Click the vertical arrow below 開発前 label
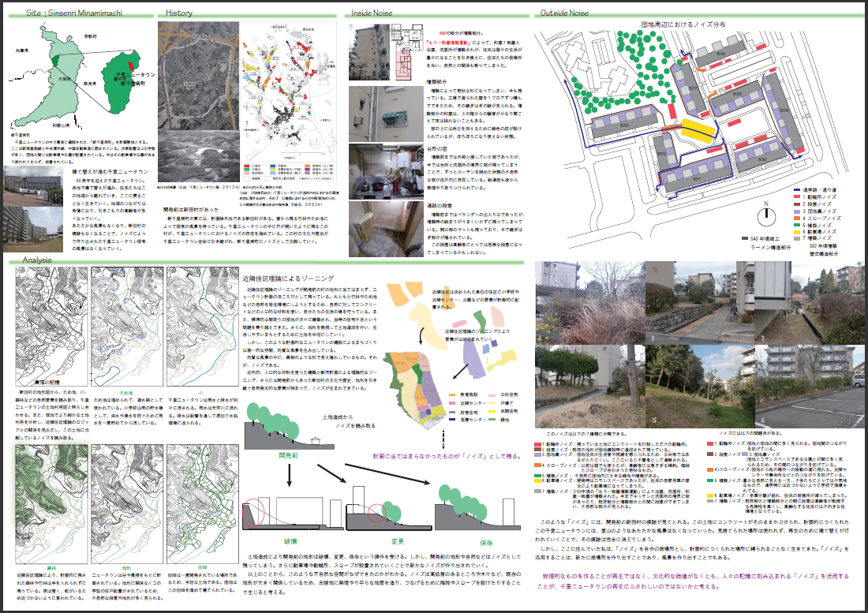868x613 pixels. (x=287, y=473)
